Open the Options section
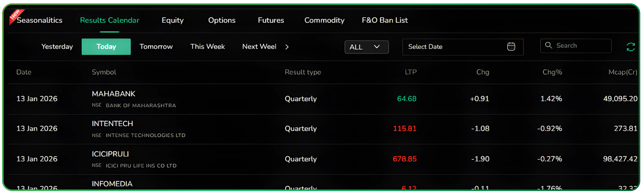This screenshot has height=195, width=644. [x=222, y=21]
